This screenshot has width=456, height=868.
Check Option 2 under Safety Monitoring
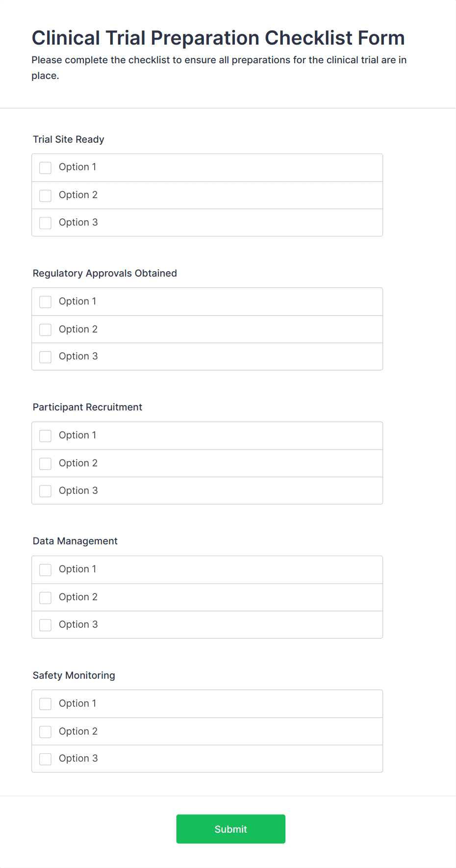(x=45, y=731)
